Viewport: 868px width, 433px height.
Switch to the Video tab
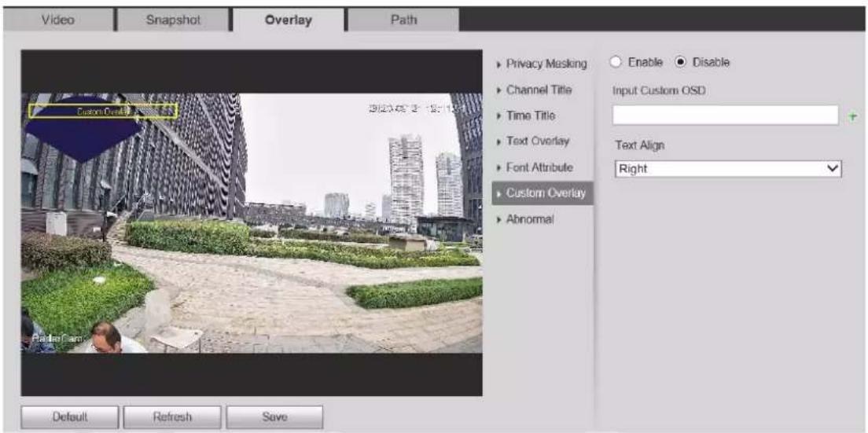tap(58, 20)
